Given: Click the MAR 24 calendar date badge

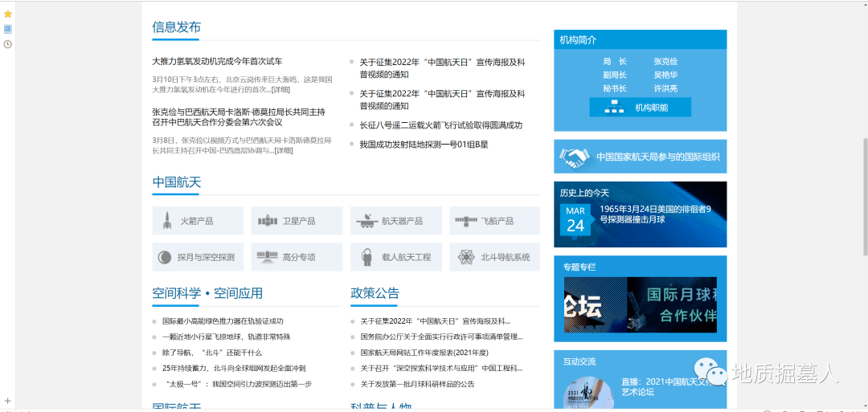Looking at the screenshot, I should point(575,219).
